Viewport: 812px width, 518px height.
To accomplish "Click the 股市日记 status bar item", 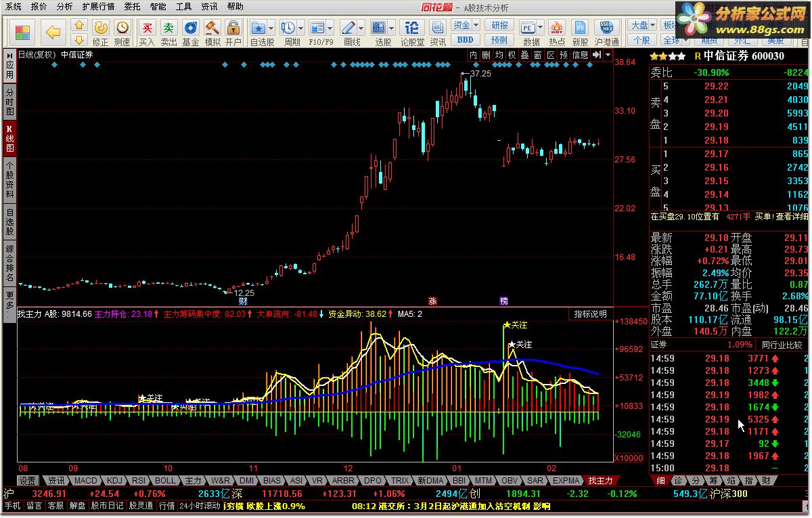I will (x=108, y=506).
